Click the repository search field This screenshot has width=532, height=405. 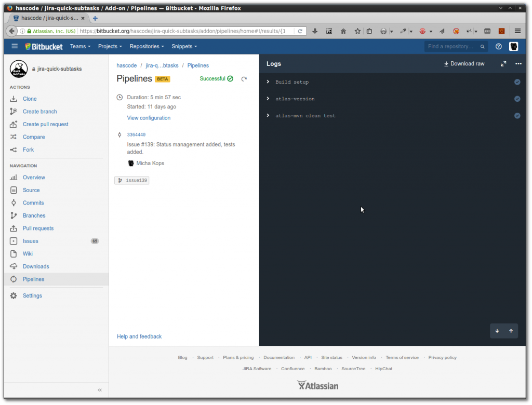coord(453,46)
